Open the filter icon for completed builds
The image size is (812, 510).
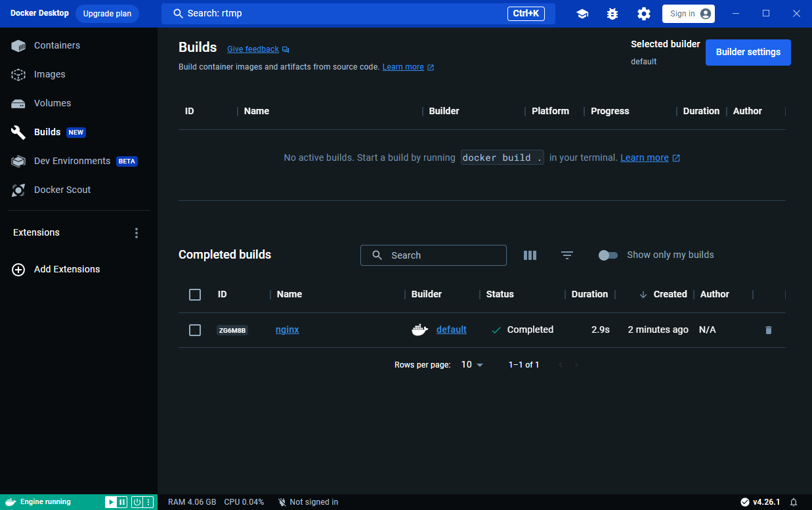click(x=567, y=255)
